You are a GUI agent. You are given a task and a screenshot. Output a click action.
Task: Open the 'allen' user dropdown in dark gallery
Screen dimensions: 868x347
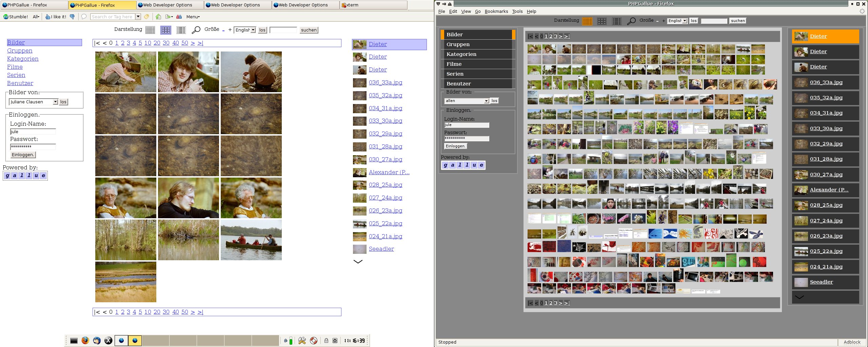click(467, 101)
